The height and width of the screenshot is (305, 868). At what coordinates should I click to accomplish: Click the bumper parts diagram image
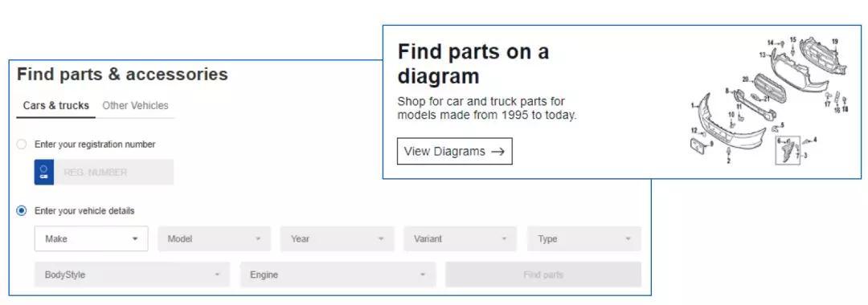pos(769,101)
